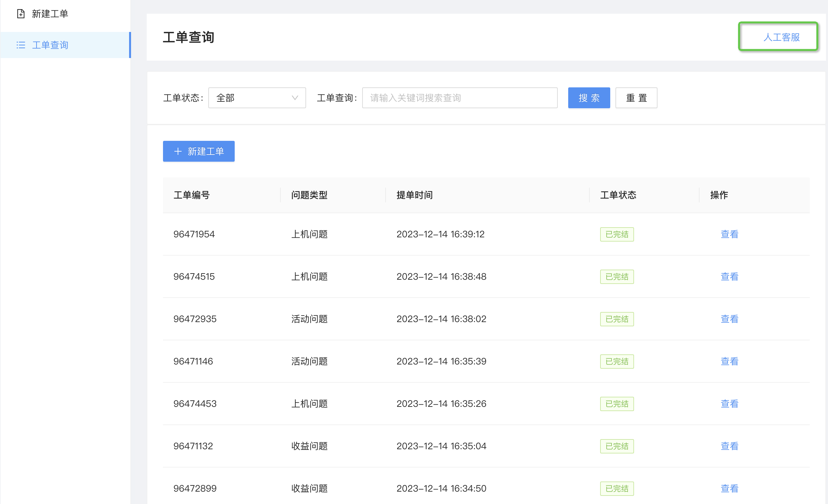Select ticket number 96474453 cell
828x504 pixels.
(195, 404)
